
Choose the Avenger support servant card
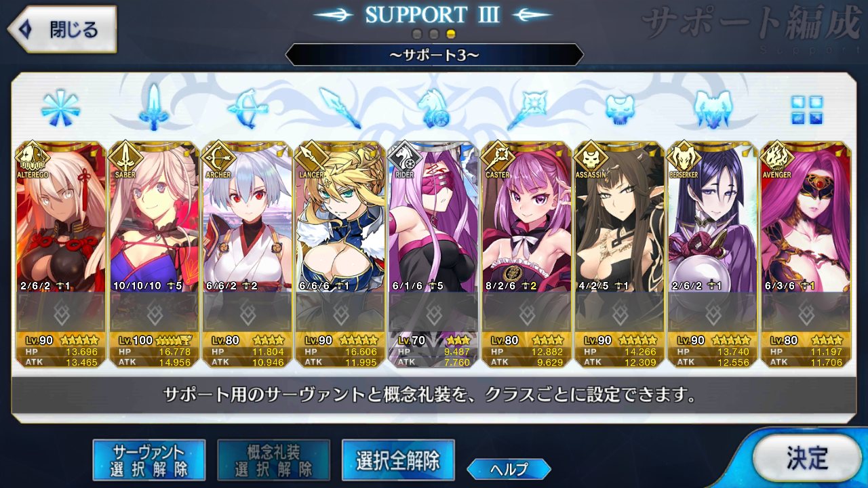click(x=806, y=254)
